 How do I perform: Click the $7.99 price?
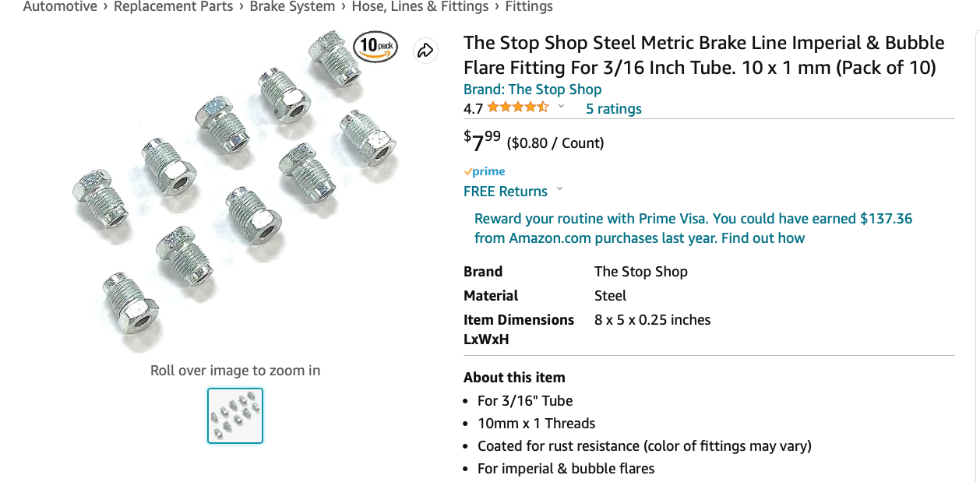[482, 141]
